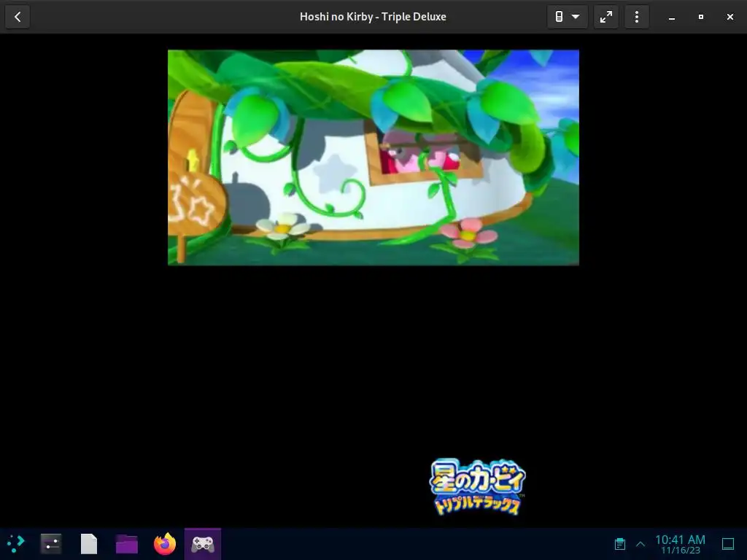Minimize the Hoshi no Kirby window
Viewport: 747px width, 560px height.
(672, 17)
